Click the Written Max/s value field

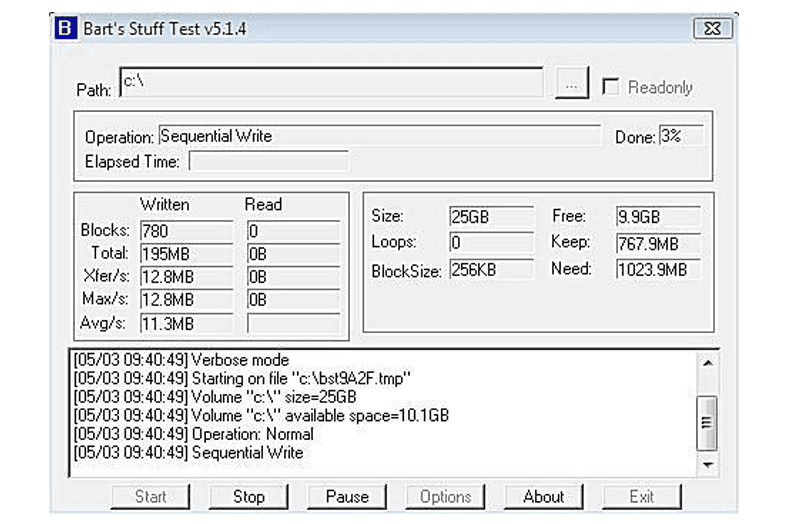tap(186, 300)
